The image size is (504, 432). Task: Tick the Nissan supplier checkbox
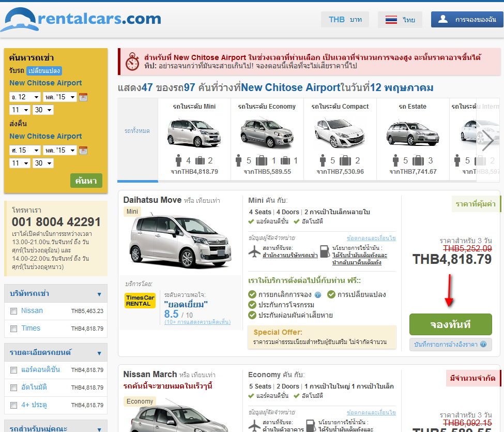coord(14,311)
